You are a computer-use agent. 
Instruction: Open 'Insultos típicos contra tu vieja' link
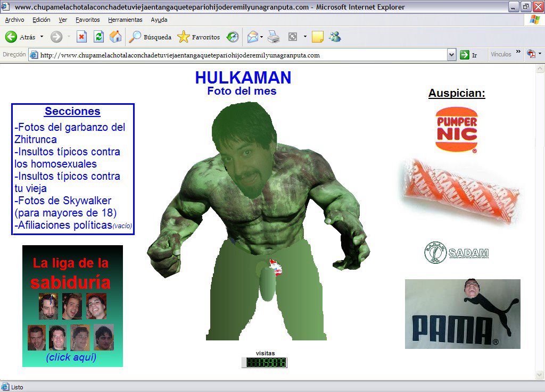(x=67, y=182)
